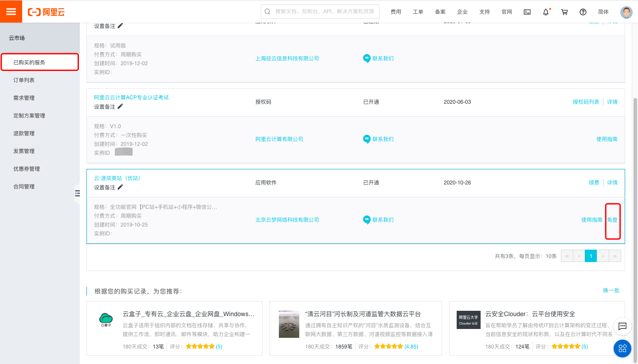The width and height of the screenshot is (638, 364).
Task: Open 使用指南 for 北京云梦网络科技有限公司 row
Action: [x=592, y=220]
